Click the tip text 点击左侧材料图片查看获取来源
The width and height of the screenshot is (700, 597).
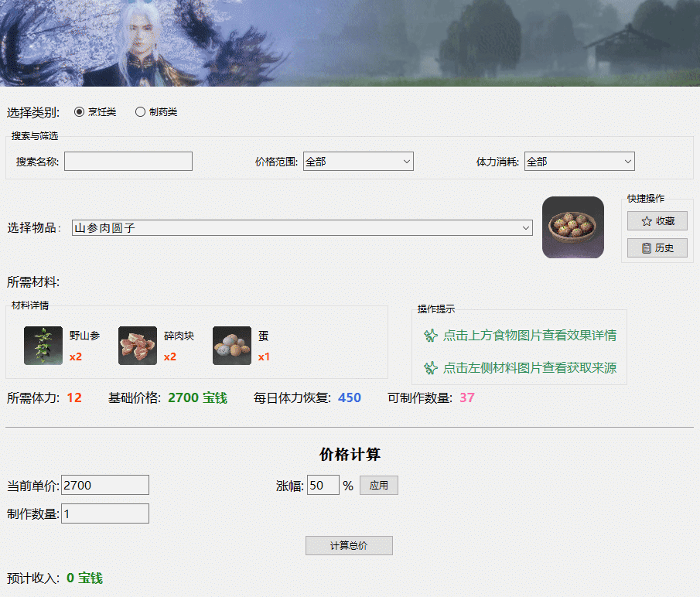coord(530,367)
